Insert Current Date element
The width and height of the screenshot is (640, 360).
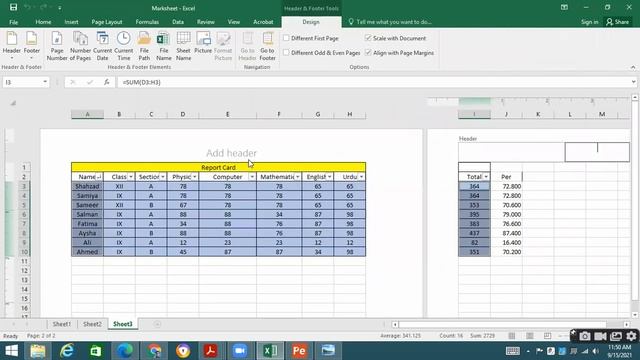(102, 46)
